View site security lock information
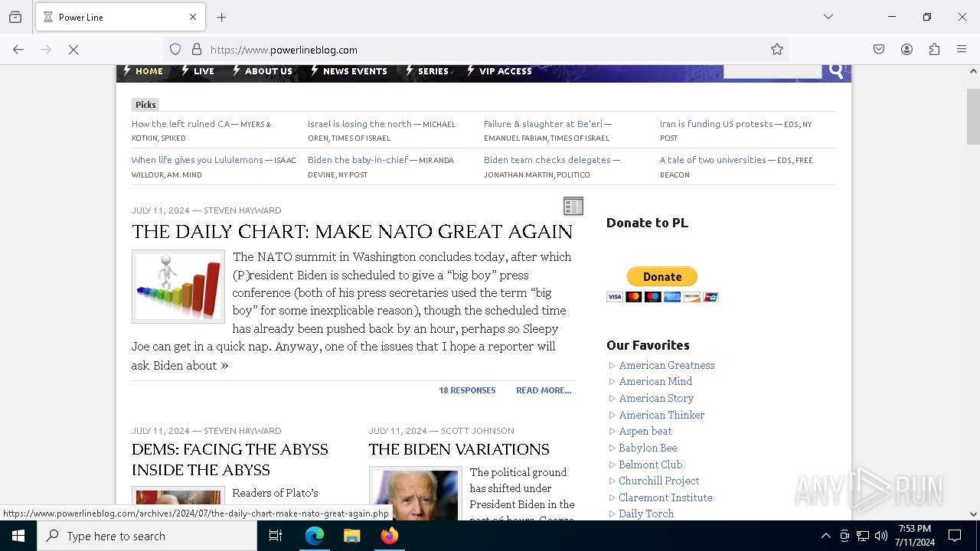980x551 pixels. [197, 50]
